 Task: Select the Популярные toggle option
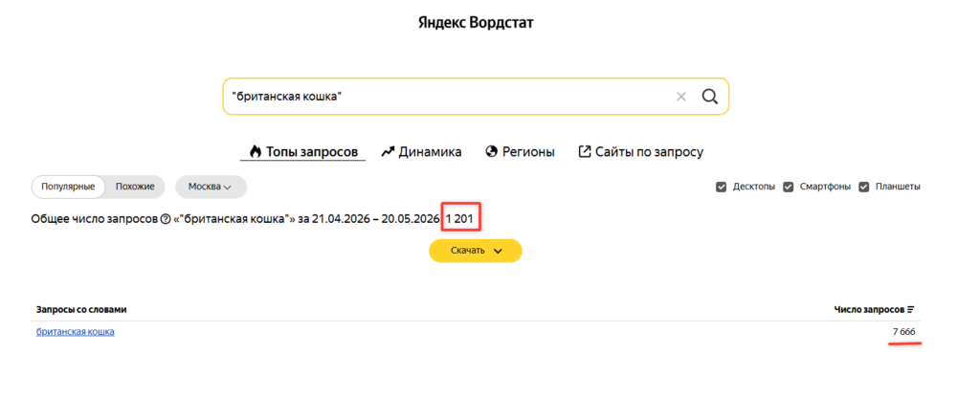(68, 187)
